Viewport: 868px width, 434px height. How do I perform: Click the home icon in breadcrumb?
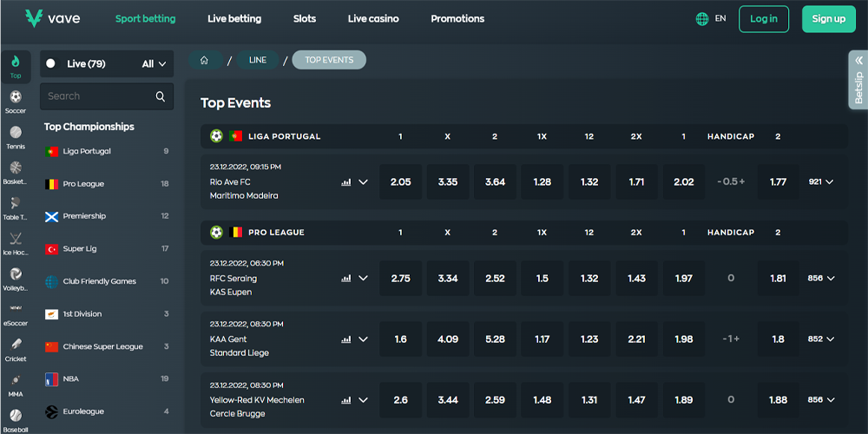tap(205, 60)
